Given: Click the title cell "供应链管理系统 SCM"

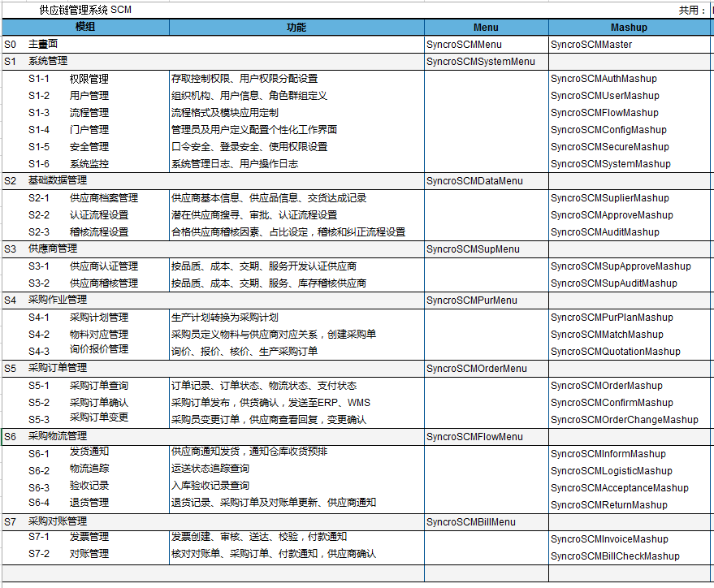Looking at the screenshot, I should coord(85,10).
